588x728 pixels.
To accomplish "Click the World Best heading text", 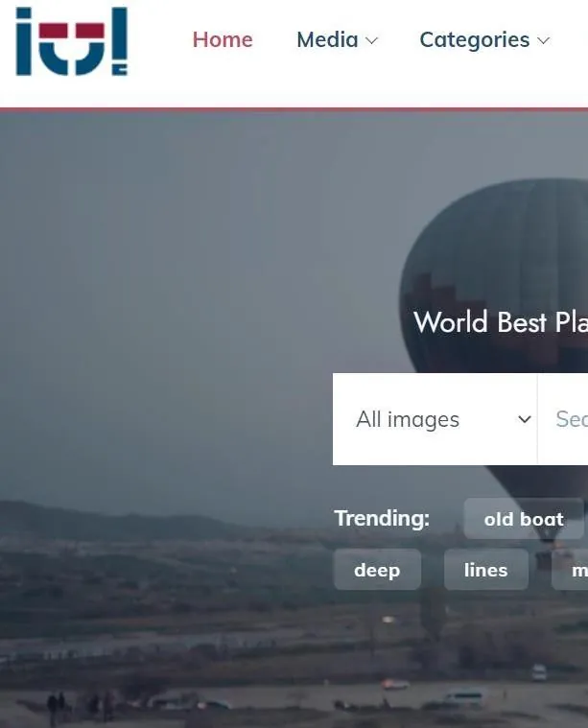I will pyautogui.click(x=501, y=322).
